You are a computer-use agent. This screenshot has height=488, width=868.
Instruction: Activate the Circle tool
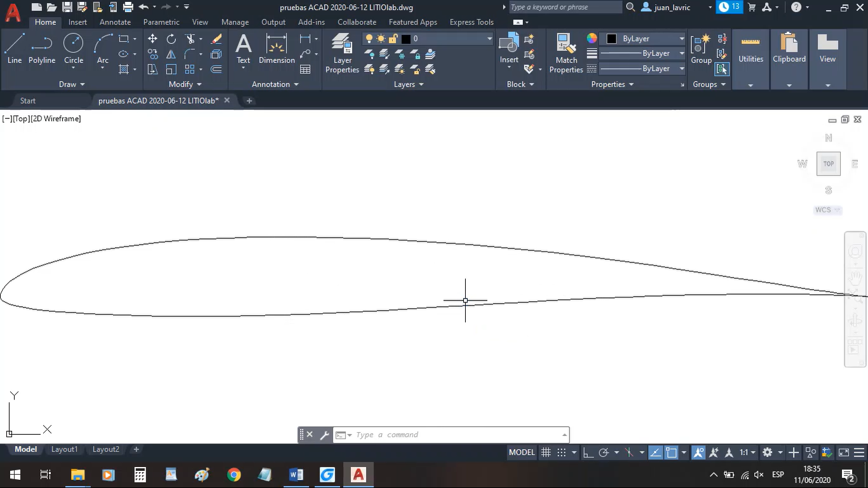click(74, 50)
